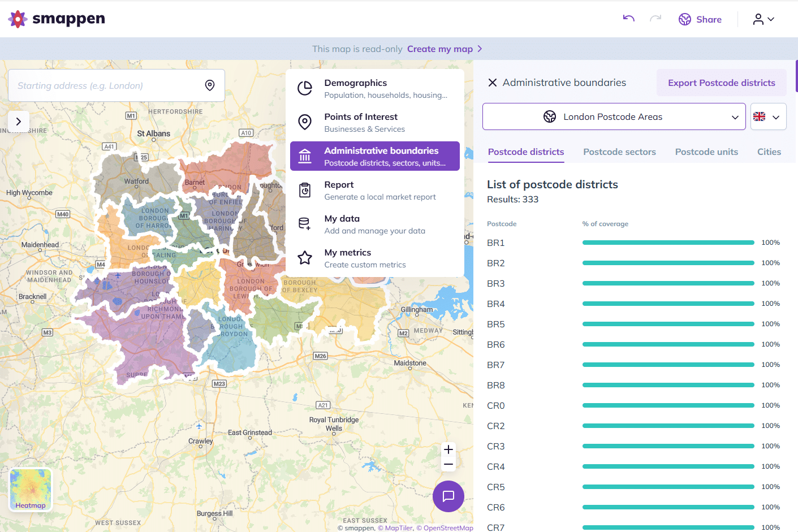
Task: Open the chat bubble button
Action: [x=448, y=496]
